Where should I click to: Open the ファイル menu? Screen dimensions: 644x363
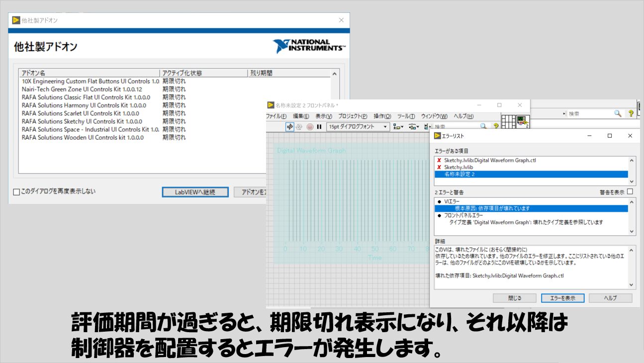click(x=276, y=116)
